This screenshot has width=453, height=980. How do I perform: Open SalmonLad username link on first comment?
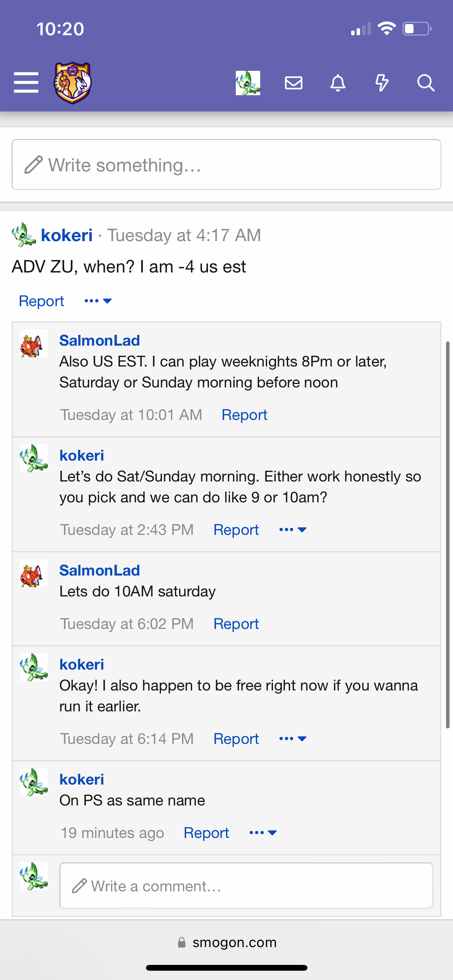pyautogui.click(x=100, y=340)
